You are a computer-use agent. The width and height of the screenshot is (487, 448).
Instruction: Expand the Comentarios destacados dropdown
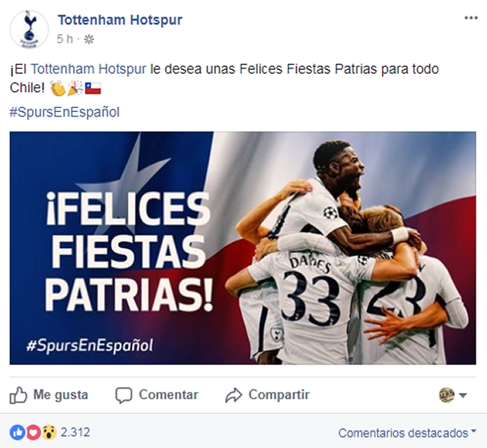(407, 433)
